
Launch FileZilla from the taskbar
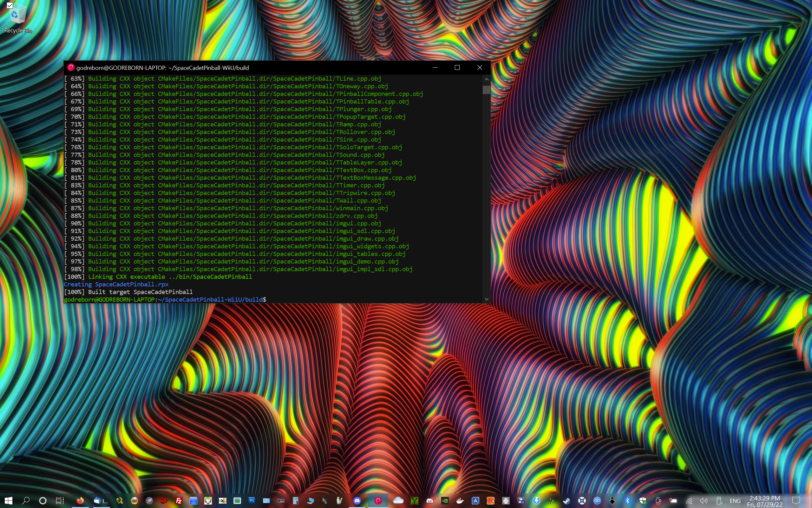pyautogui.click(x=179, y=501)
